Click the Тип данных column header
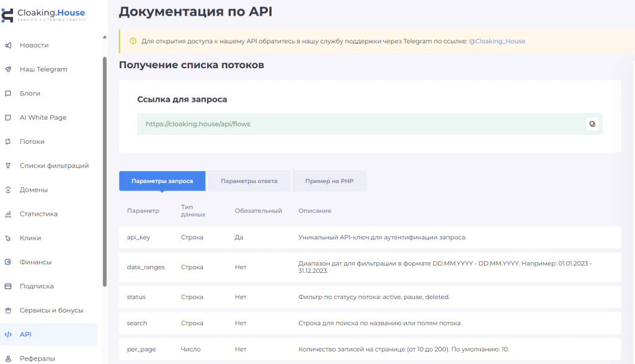The height and width of the screenshot is (364, 635). coord(193,211)
